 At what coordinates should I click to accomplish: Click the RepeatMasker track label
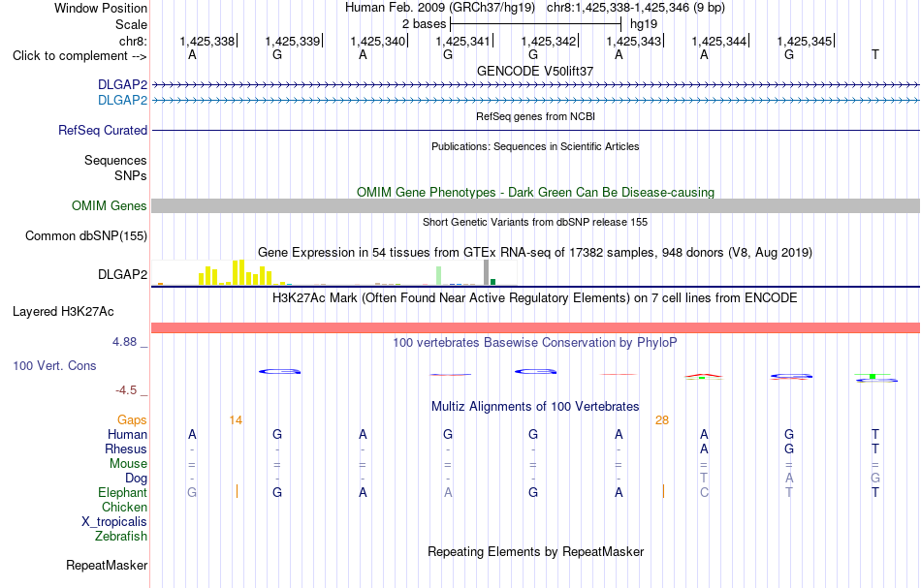[107, 565]
